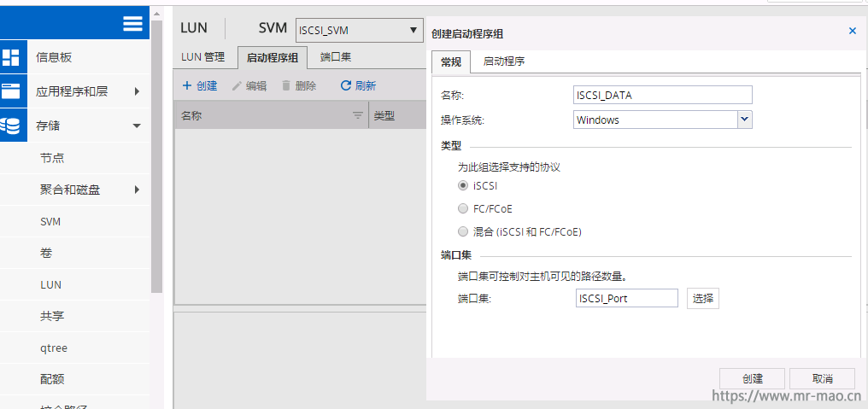Click the 创建 button in dialog footer

pyautogui.click(x=752, y=378)
